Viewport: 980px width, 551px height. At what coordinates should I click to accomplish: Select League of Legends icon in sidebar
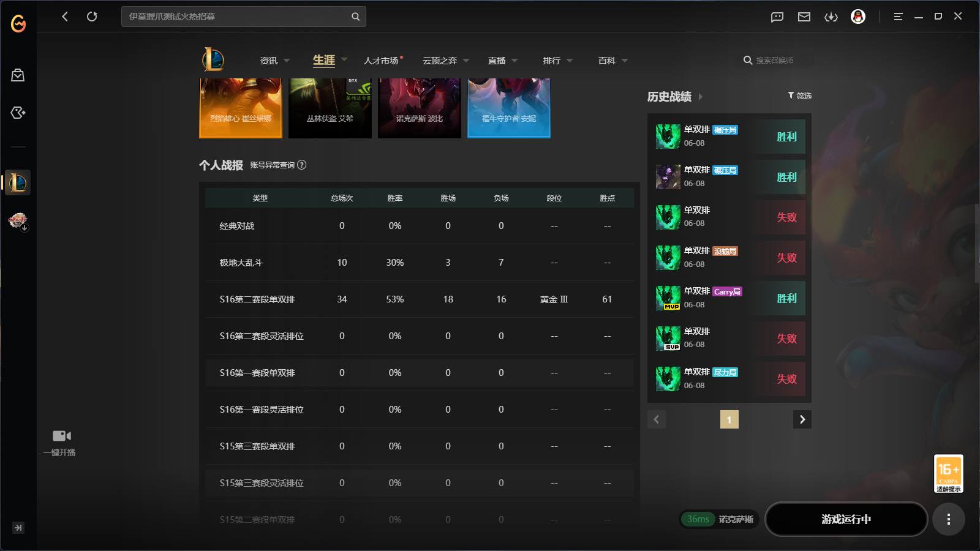click(x=18, y=182)
